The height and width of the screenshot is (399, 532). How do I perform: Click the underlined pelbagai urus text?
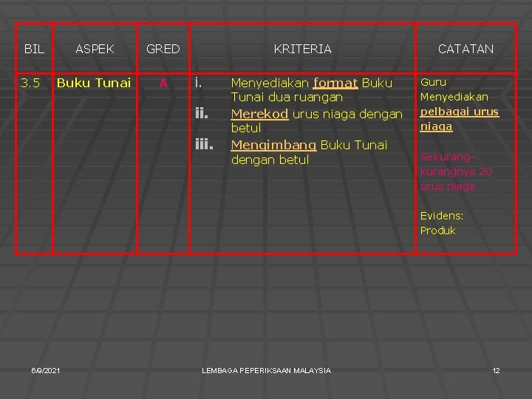click(x=460, y=112)
